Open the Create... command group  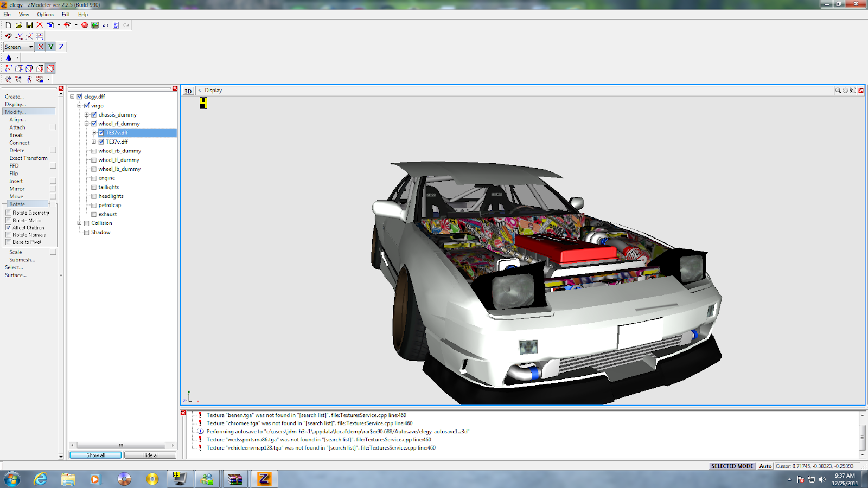pyautogui.click(x=14, y=97)
